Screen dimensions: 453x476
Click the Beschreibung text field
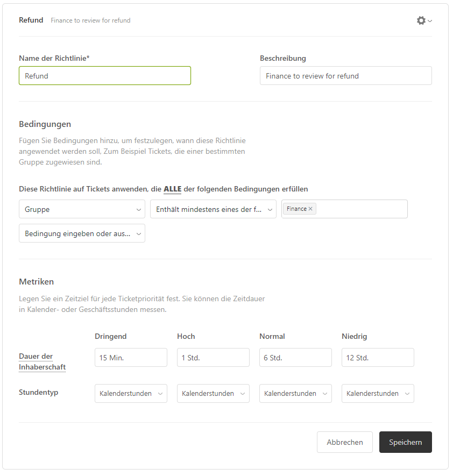tap(345, 76)
